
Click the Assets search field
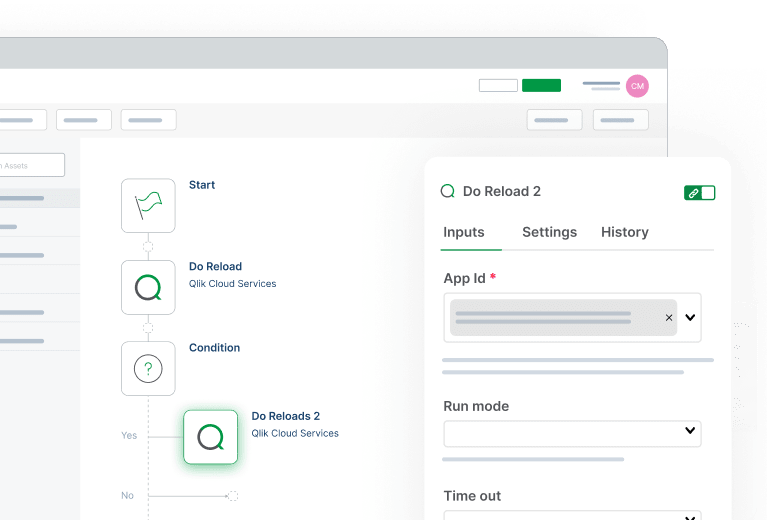32,165
